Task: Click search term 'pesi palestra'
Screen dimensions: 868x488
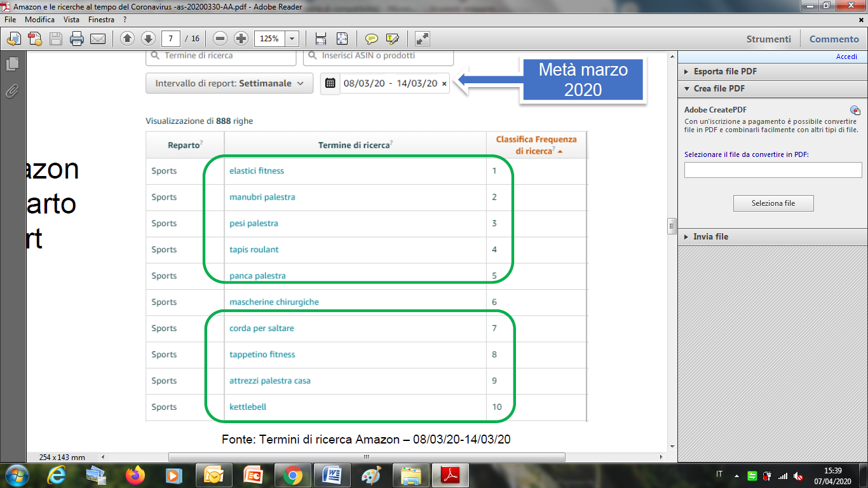Action: (254, 223)
